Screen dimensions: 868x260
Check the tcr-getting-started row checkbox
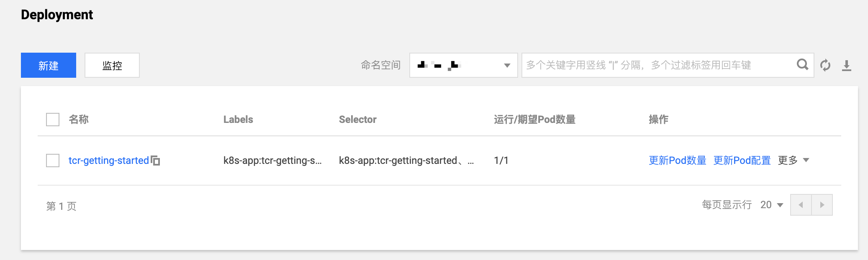tap(53, 161)
